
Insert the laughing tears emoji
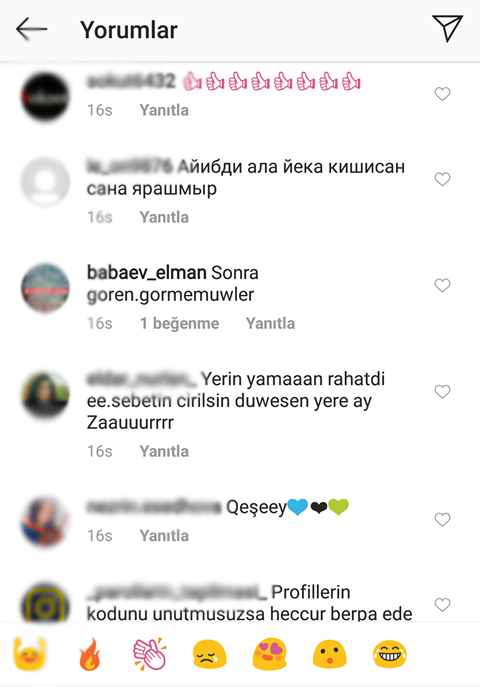point(390,654)
